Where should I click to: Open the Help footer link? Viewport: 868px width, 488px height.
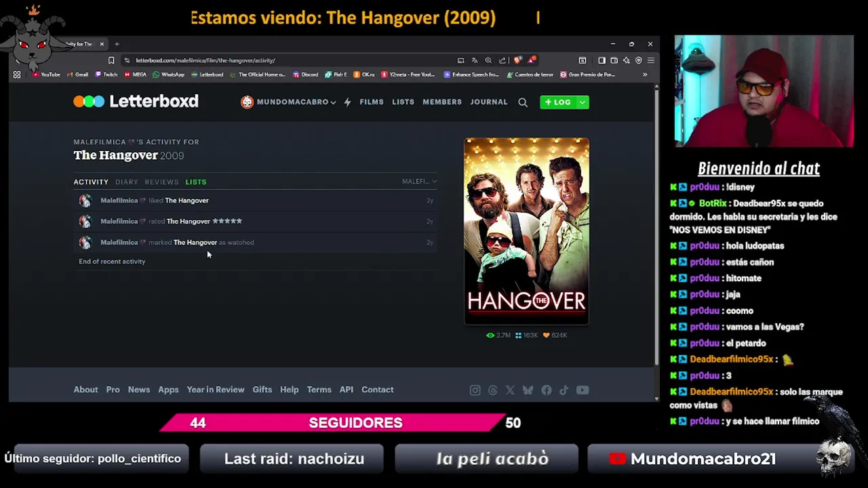pyautogui.click(x=290, y=390)
